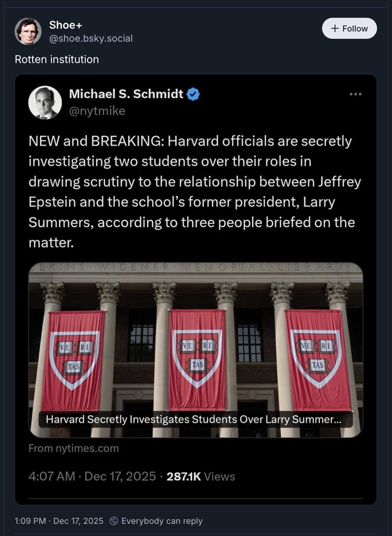Click the plus icon inside Follow

[335, 28]
